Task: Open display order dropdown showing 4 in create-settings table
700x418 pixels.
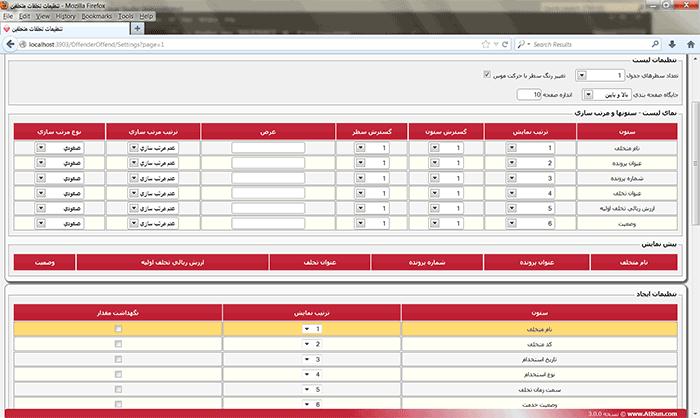Action: (x=312, y=374)
